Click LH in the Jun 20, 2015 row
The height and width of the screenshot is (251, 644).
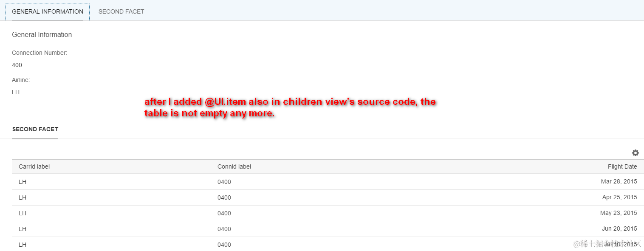(23, 229)
